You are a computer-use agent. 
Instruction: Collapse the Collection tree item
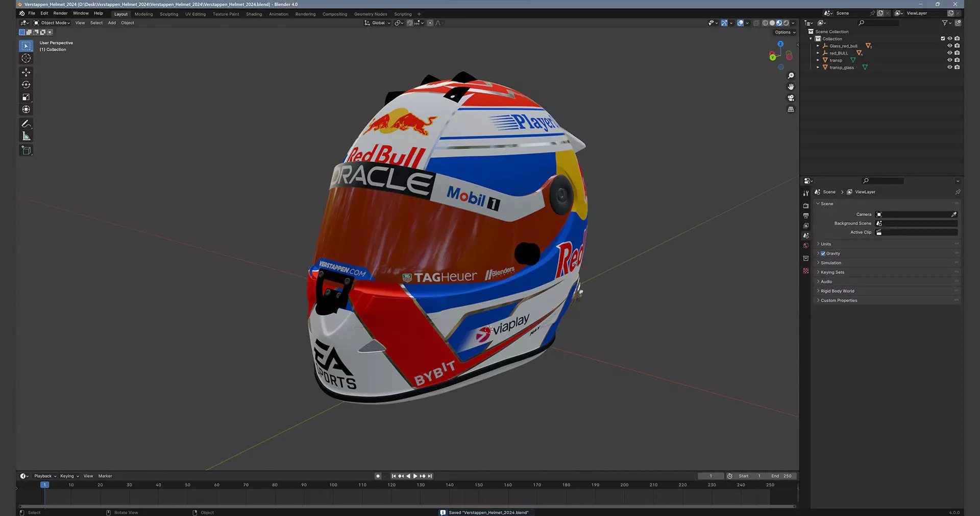point(811,39)
